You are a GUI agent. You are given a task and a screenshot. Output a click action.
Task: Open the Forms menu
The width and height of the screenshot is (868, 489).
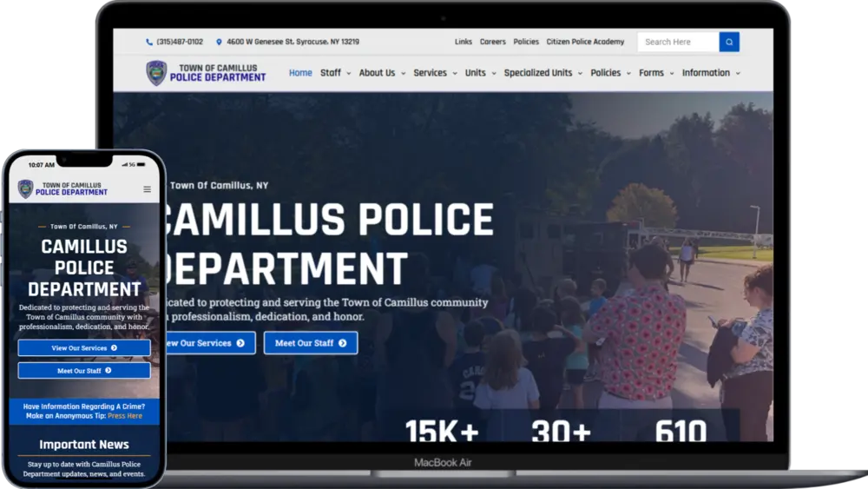point(651,73)
